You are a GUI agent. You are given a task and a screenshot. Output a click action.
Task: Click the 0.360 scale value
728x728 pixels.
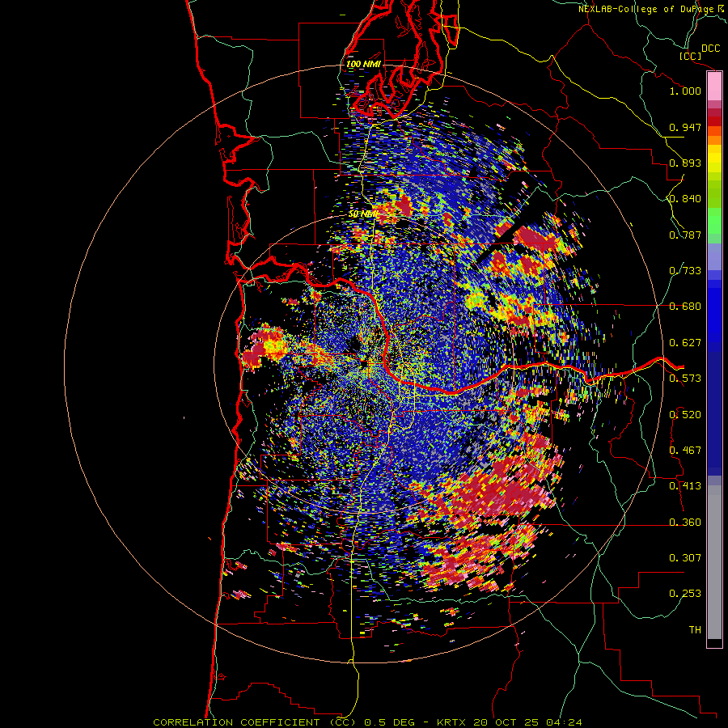click(x=685, y=522)
